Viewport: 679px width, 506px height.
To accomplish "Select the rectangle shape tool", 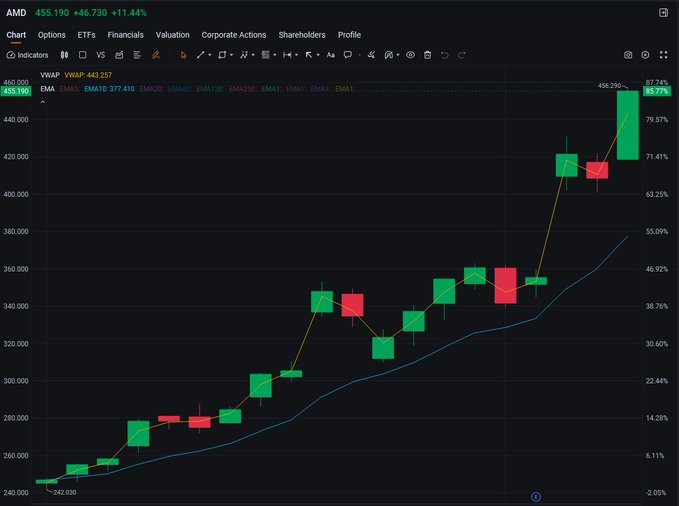I will coord(222,55).
